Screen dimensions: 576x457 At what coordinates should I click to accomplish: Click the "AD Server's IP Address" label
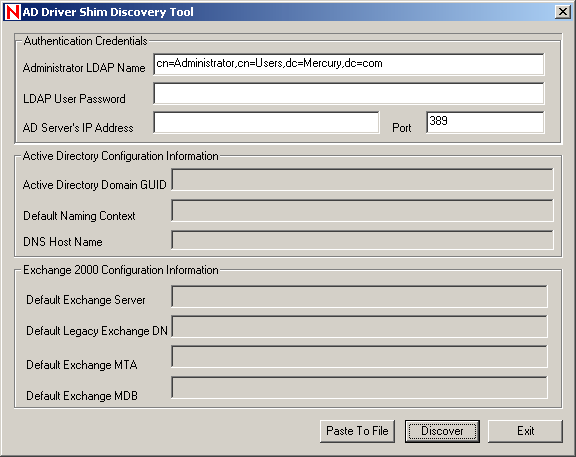click(78, 128)
